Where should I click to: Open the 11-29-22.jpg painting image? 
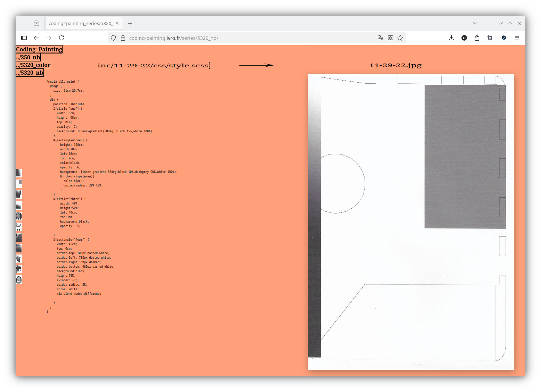point(410,222)
